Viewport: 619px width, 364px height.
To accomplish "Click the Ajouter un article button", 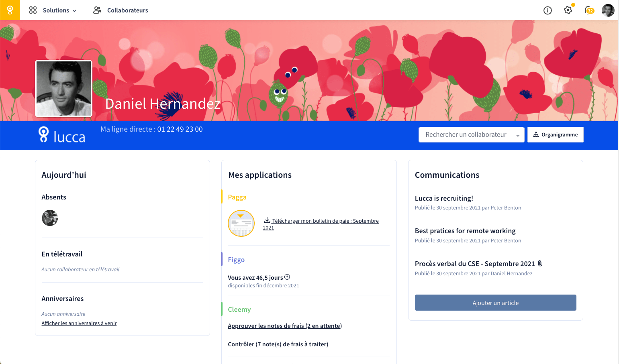I will [x=496, y=303].
